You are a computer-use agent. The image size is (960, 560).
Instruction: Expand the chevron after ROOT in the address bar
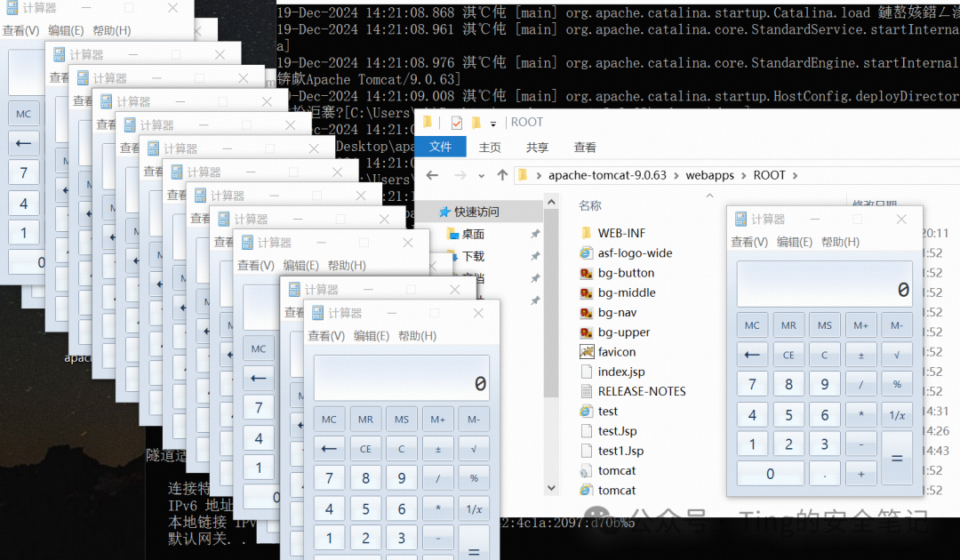point(795,176)
